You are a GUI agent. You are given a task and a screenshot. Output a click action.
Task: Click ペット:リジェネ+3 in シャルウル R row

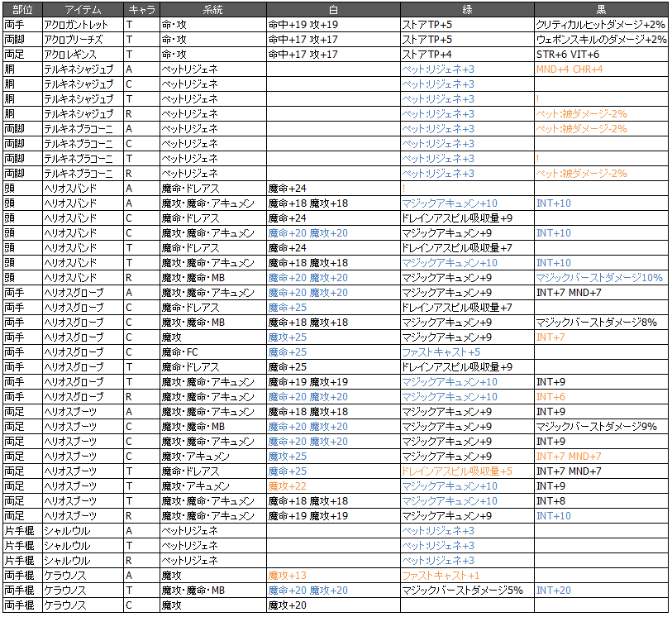point(467,561)
